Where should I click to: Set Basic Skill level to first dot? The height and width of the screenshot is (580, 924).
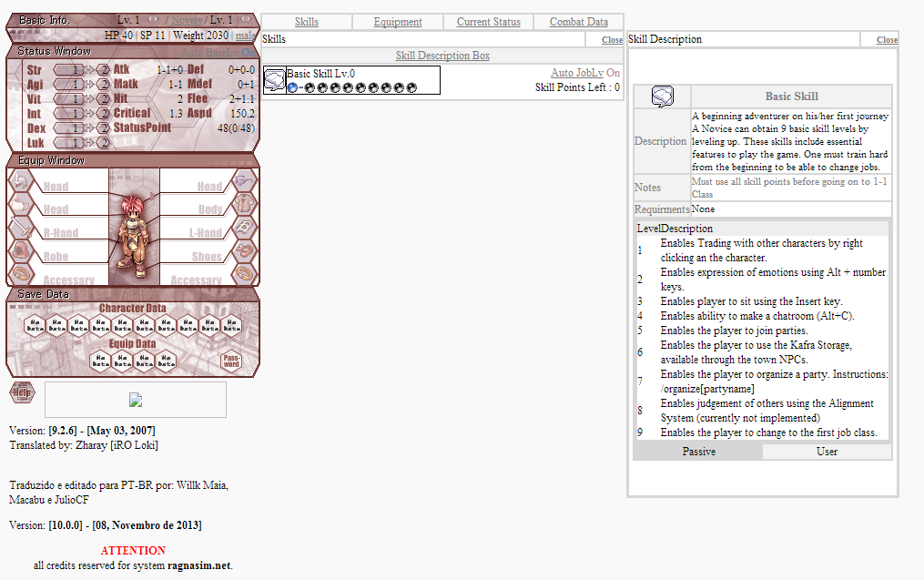tap(310, 87)
